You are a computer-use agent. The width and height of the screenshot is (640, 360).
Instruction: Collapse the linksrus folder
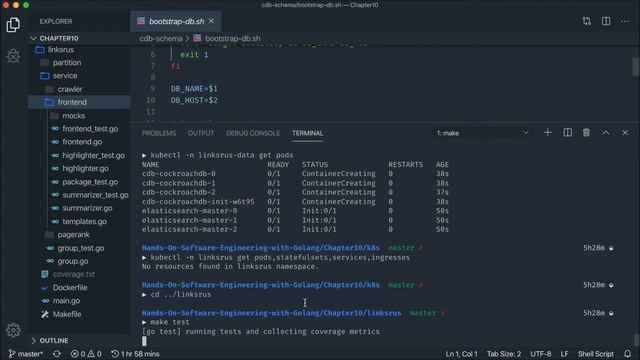coord(61,49)
